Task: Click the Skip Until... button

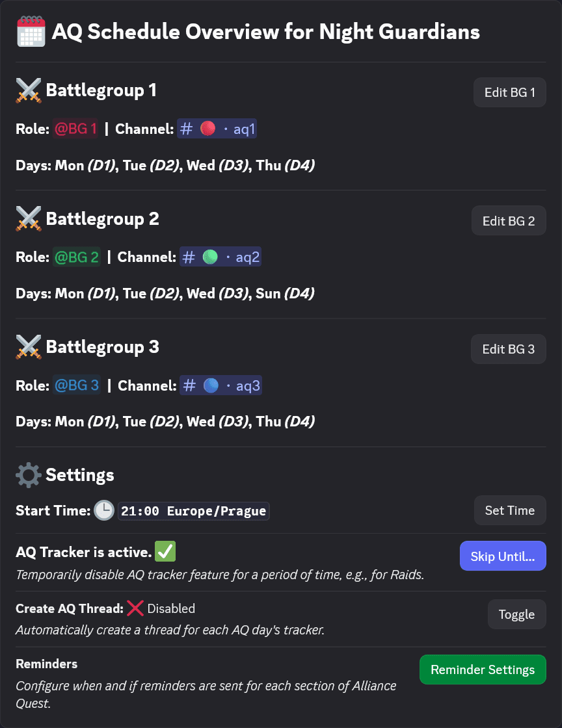Action: tap(503, 556)
